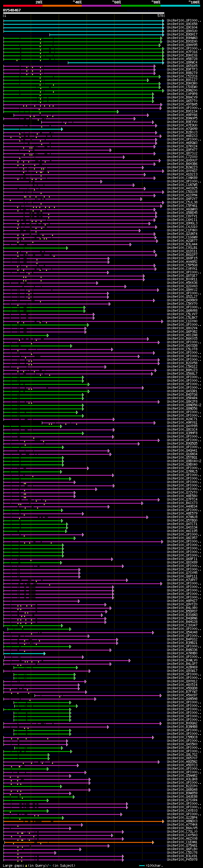
Task: Click the UniRef100_B3NHB8 hit label
Action: point(182,727)
